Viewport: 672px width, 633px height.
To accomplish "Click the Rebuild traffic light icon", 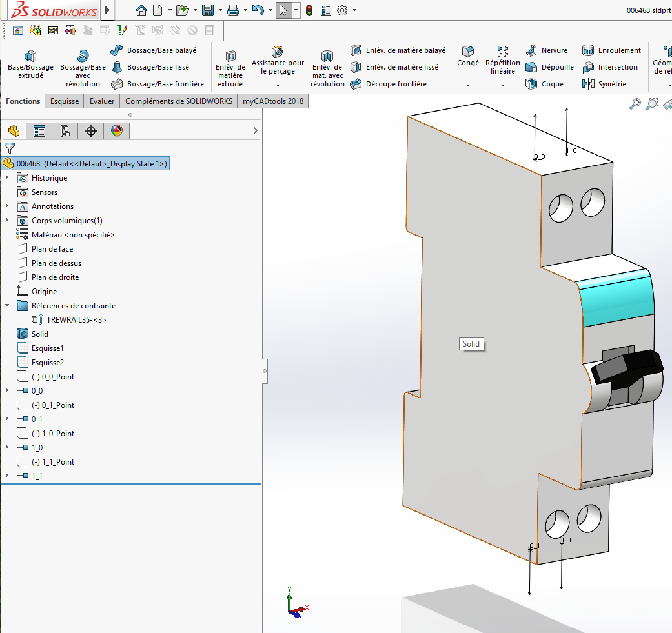I will point(309,10).
